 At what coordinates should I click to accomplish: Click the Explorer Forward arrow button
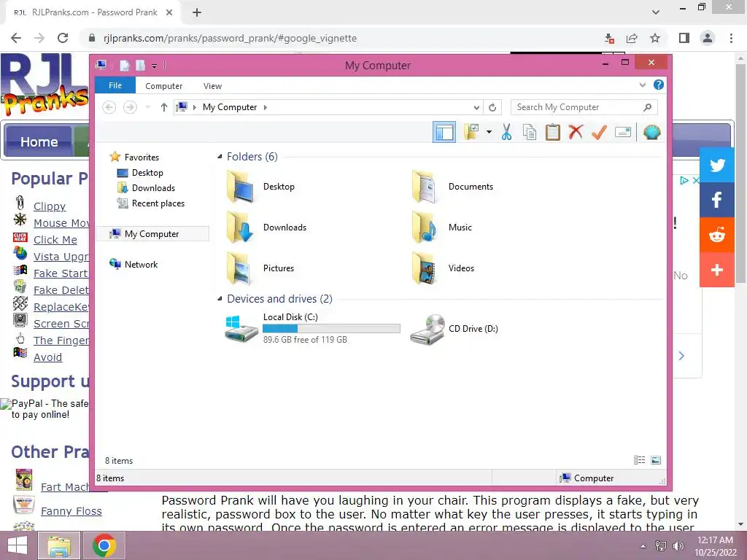coord(130,107)
